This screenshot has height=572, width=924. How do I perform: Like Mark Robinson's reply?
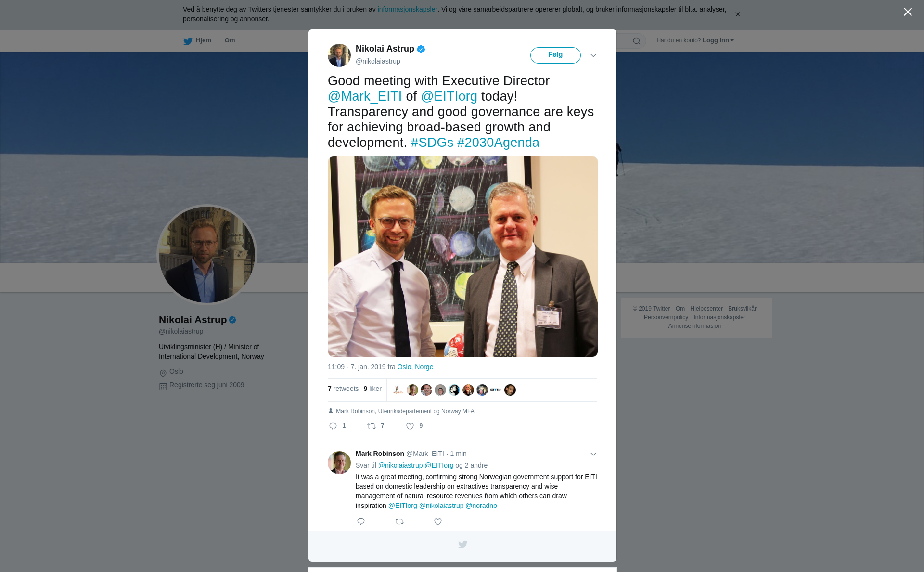(438, 521)
